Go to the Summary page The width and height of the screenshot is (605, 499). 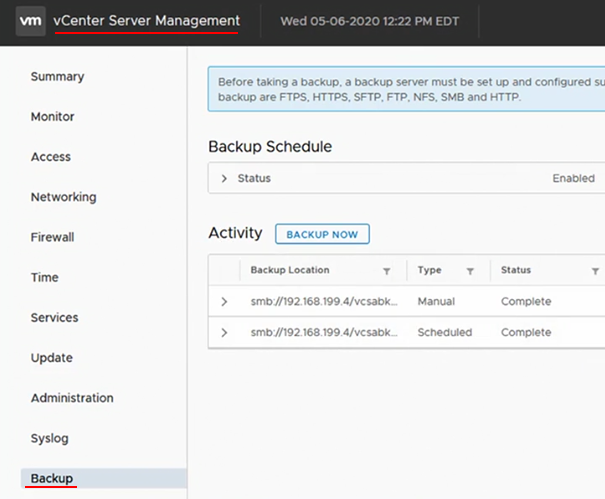tap(57, 76)
